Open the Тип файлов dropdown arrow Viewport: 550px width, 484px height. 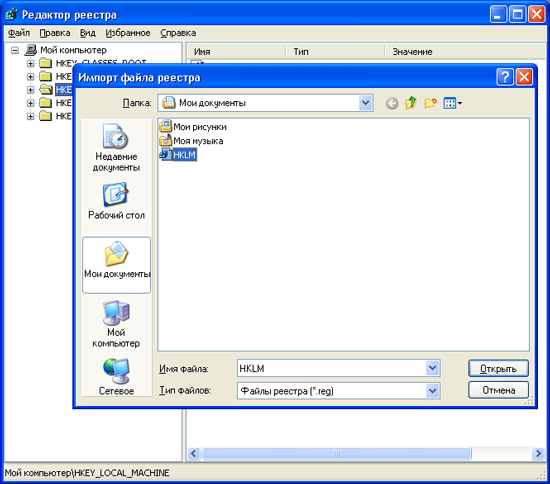tap(432, 390)
